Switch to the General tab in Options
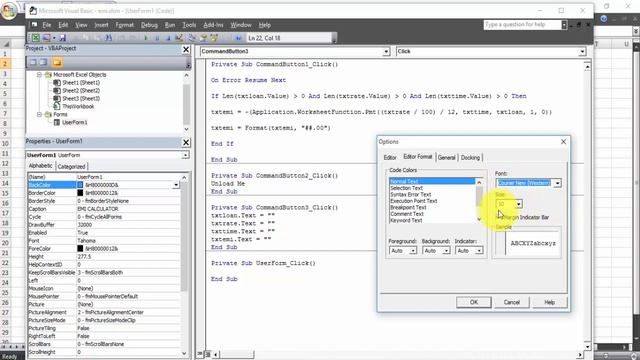 (x=447, y=158)
